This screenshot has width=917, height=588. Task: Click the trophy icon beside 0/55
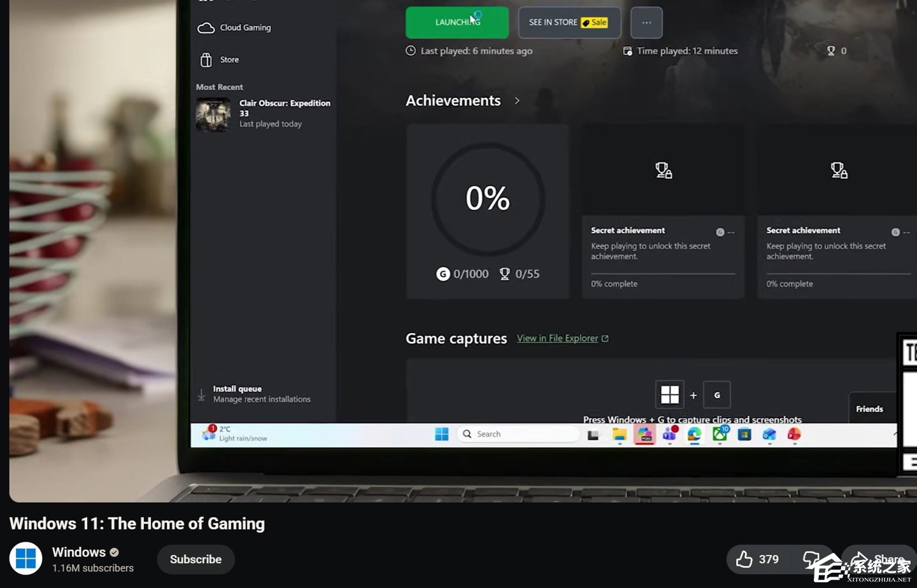point(504,274)
